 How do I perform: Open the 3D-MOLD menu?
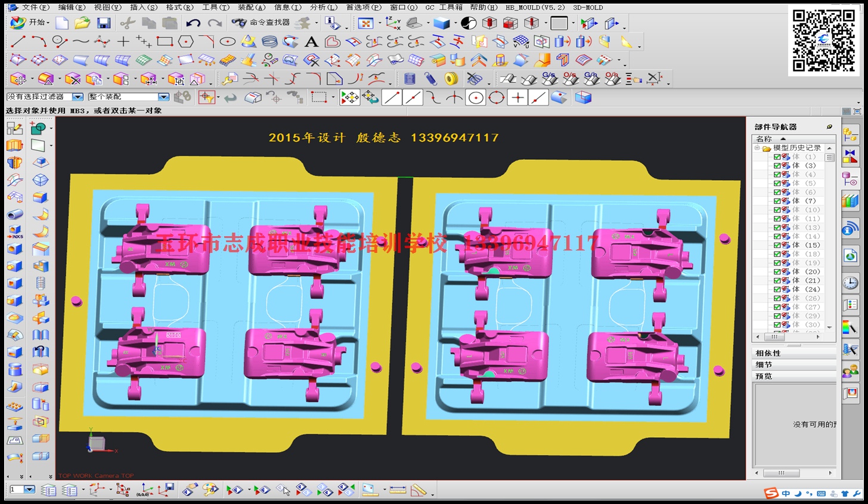pyautogui.click(x=588, y=7)
